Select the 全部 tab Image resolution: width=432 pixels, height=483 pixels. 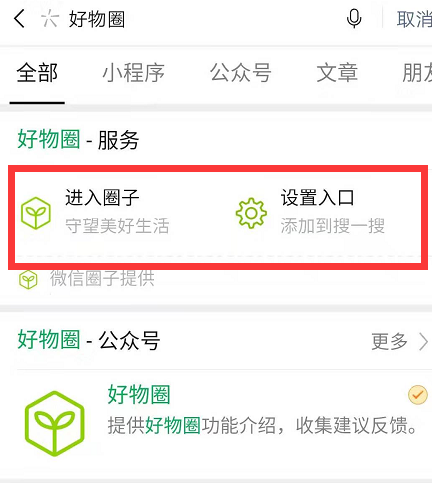(x=37, y=73)
